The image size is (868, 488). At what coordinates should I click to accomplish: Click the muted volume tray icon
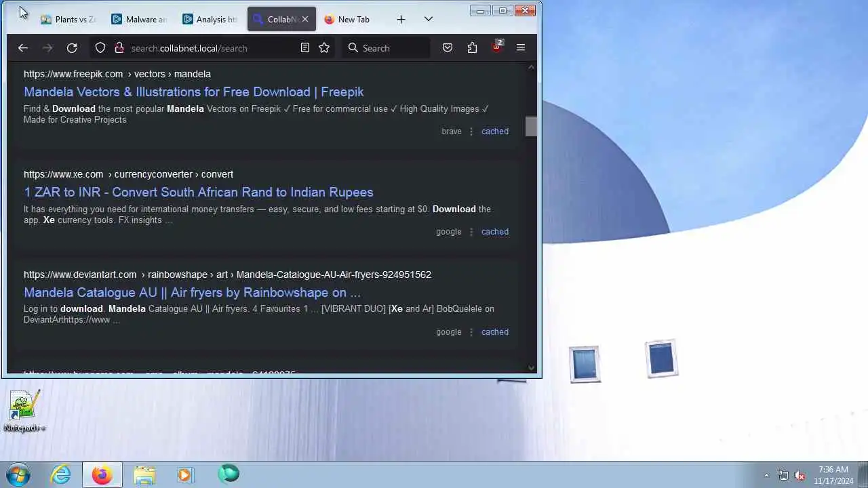(800, 475)
